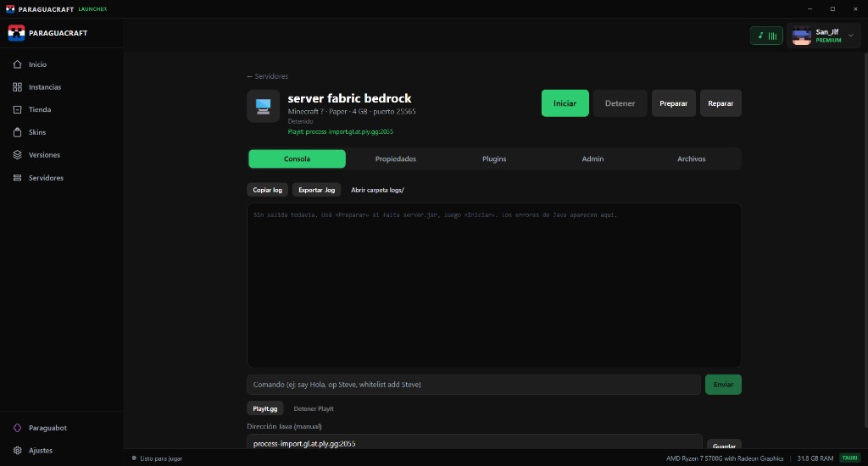Image resolution: width=868 pixels, height=466 pixels.
Task: Click '31.8 GB RAM' status text
Action: (x=815, y=458)
